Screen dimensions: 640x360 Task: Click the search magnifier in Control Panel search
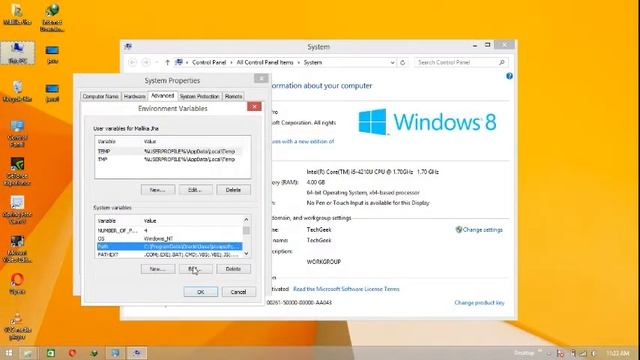[x=502, y=62]
